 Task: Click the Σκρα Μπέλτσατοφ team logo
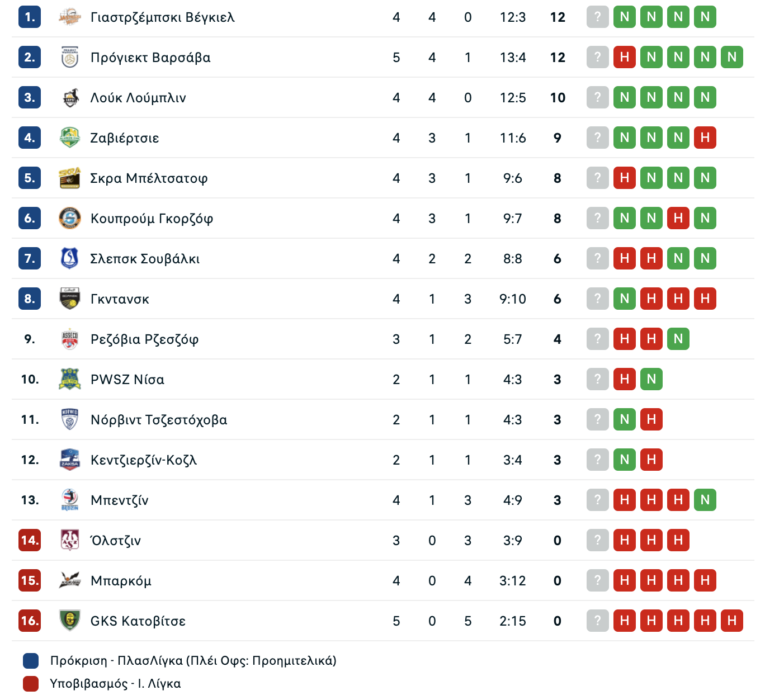point(70,178)
